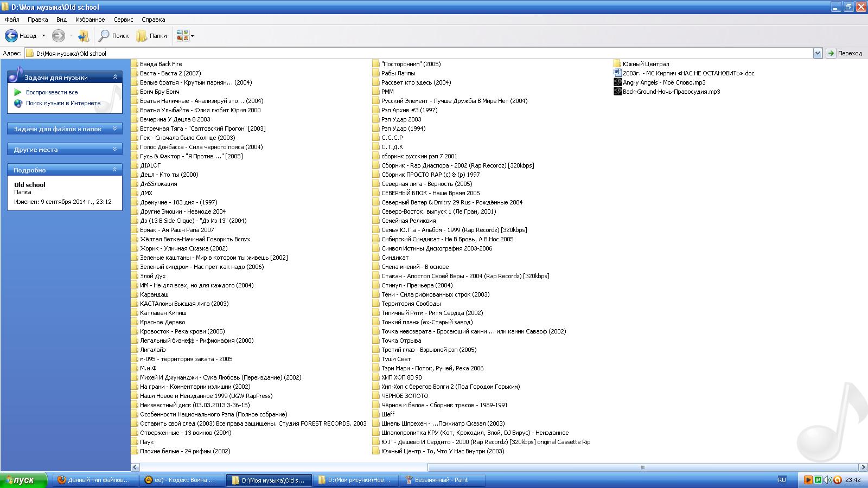The image size is (868, 488).
Task: Click the RU language indicator
Action: pyautogui.click(x=782, y=480)
